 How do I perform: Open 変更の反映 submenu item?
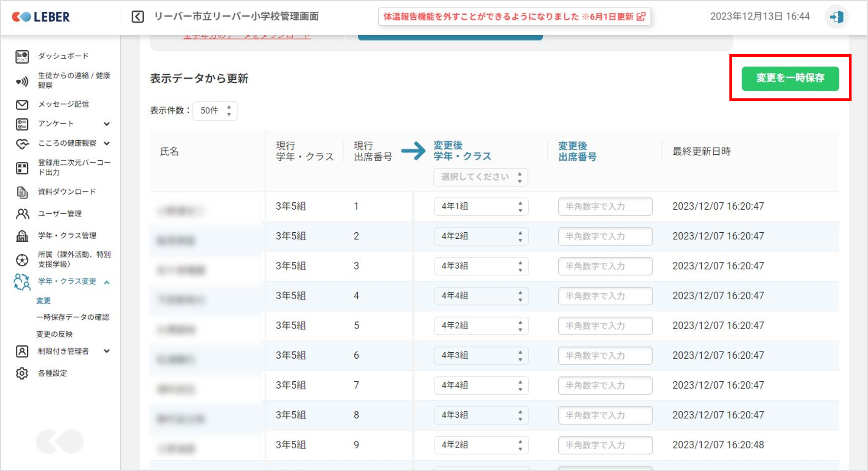tap(55, 334)
